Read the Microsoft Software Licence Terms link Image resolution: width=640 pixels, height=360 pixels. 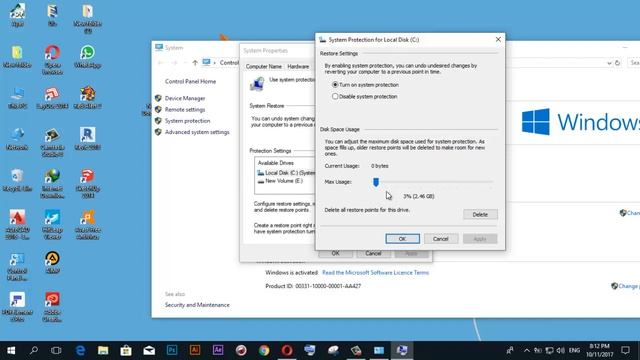coord(376,273)
